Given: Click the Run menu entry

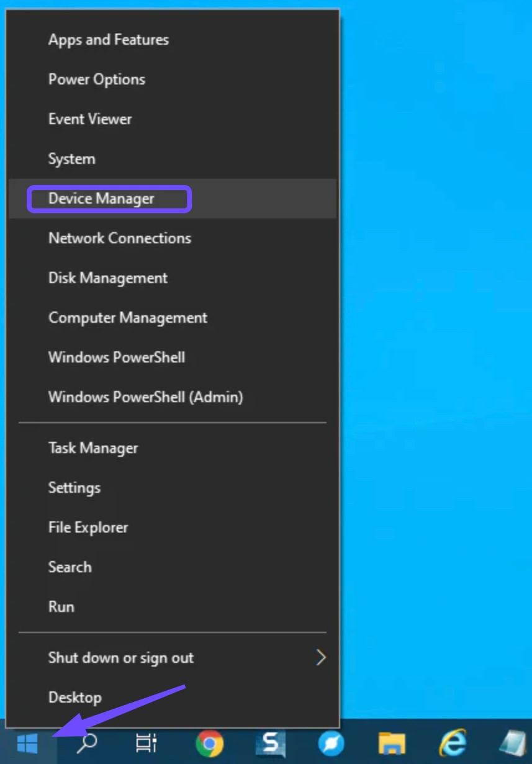Looking at the screenshot, I should (x=61, y=607).
